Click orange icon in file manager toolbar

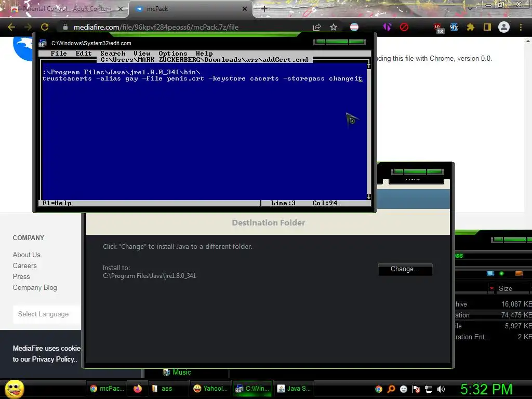coord(519,273)
